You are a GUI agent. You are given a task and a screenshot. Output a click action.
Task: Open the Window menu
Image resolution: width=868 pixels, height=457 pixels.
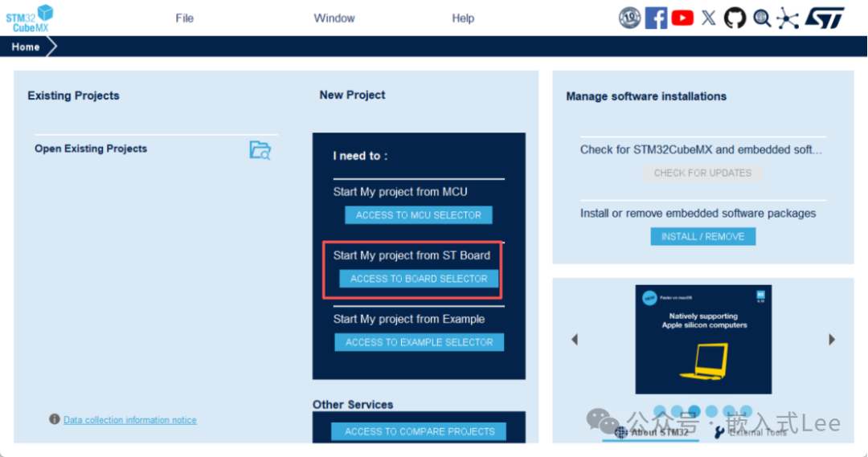(334, 18)
